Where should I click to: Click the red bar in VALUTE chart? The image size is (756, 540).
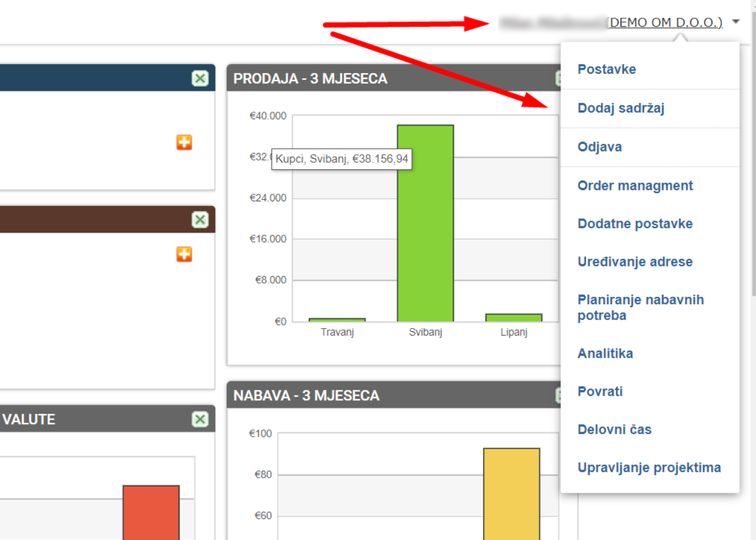[x=151, y=513]
